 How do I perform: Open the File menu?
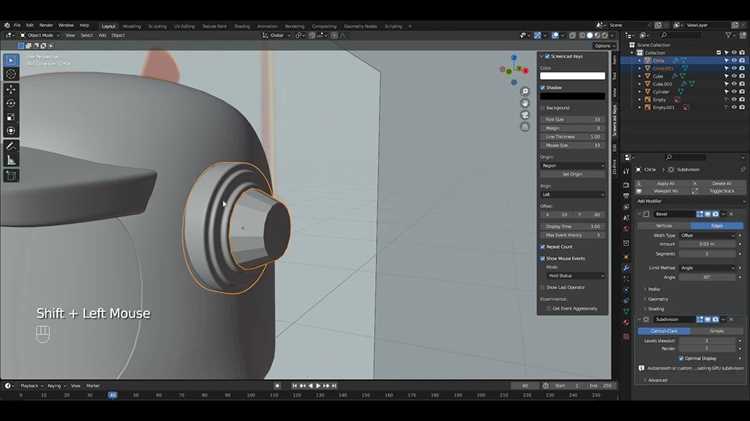17,25
